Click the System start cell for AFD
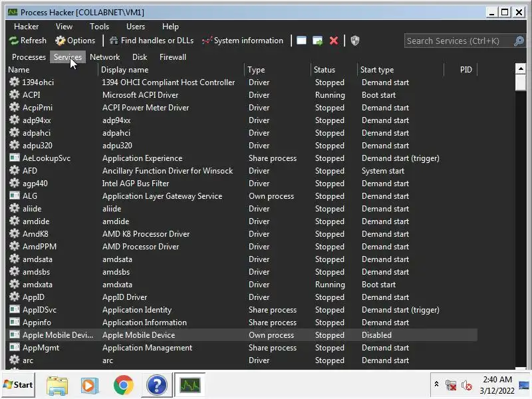 (x=383, y=171)
